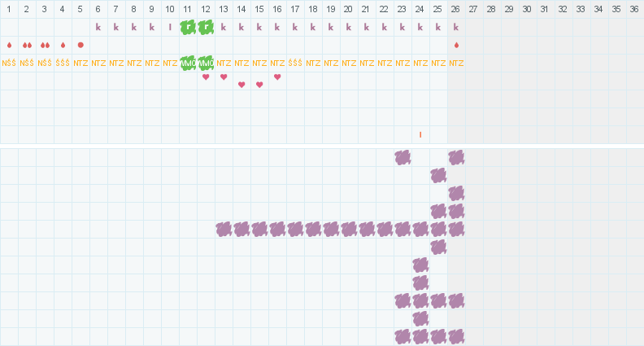
Task: Select the 'k' letter on day 20
Action: pyautogui.click(x=349, y=27)
